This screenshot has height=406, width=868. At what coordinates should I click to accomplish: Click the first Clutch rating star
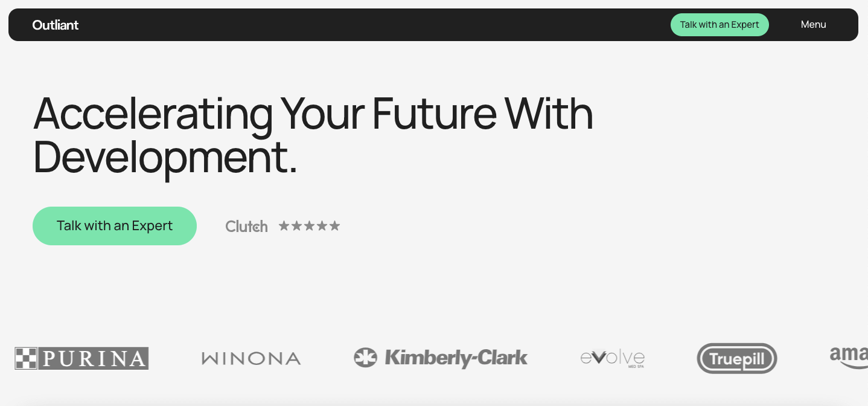284,226
